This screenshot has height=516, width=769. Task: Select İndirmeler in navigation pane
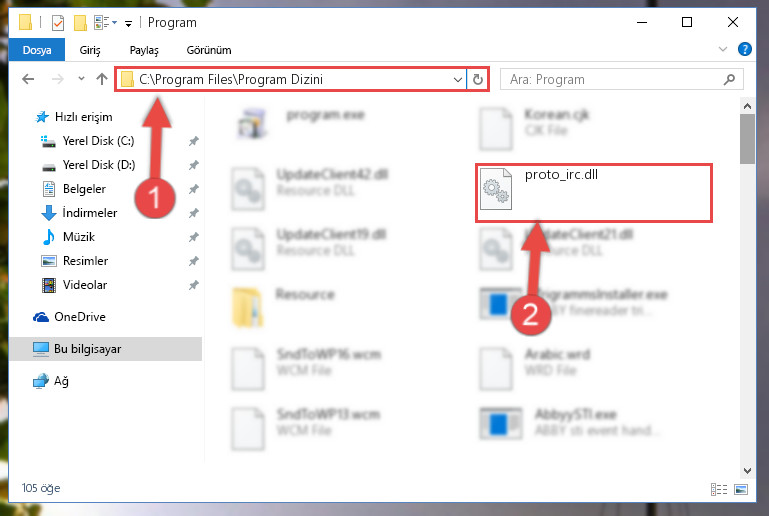pyautogui.click(x=90, y=213)
